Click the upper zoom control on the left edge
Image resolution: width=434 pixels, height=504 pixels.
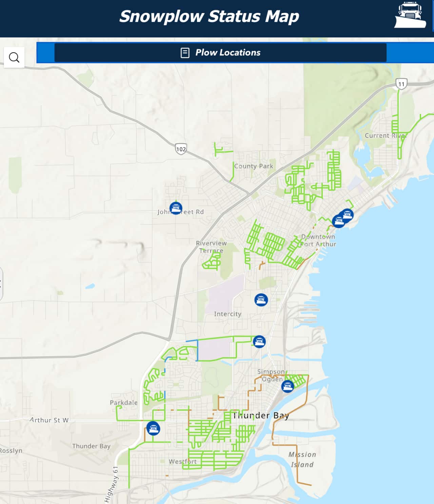(x=1, y=281)
